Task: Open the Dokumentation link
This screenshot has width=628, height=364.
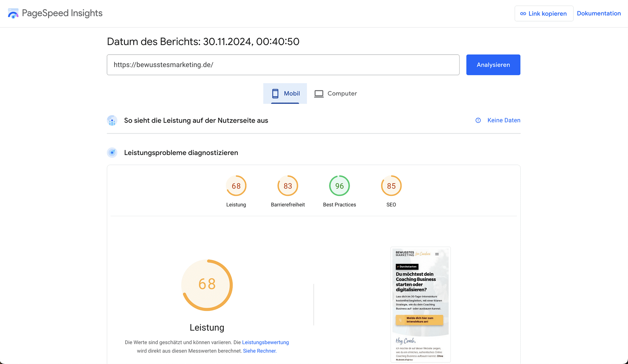Action: (599, 13)
